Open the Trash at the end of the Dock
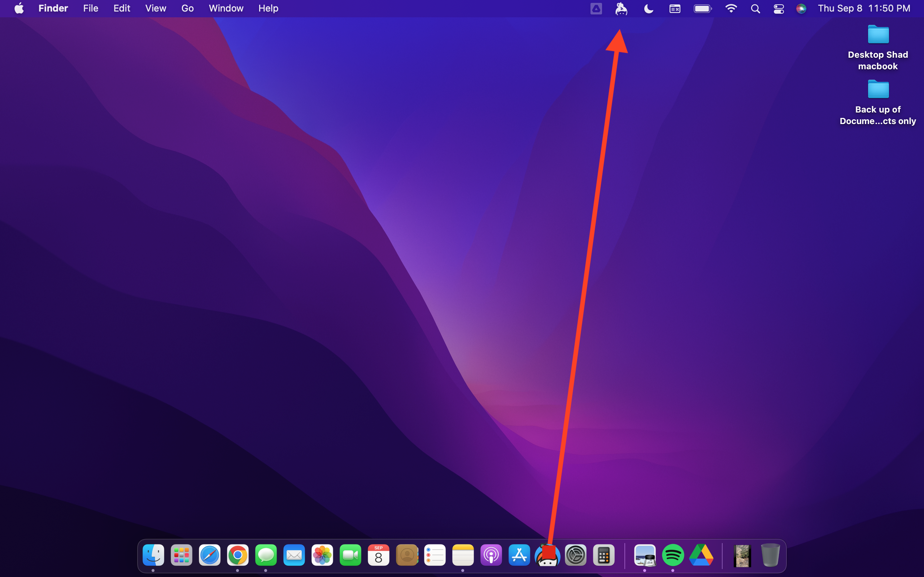 click(x=770, y=555)
